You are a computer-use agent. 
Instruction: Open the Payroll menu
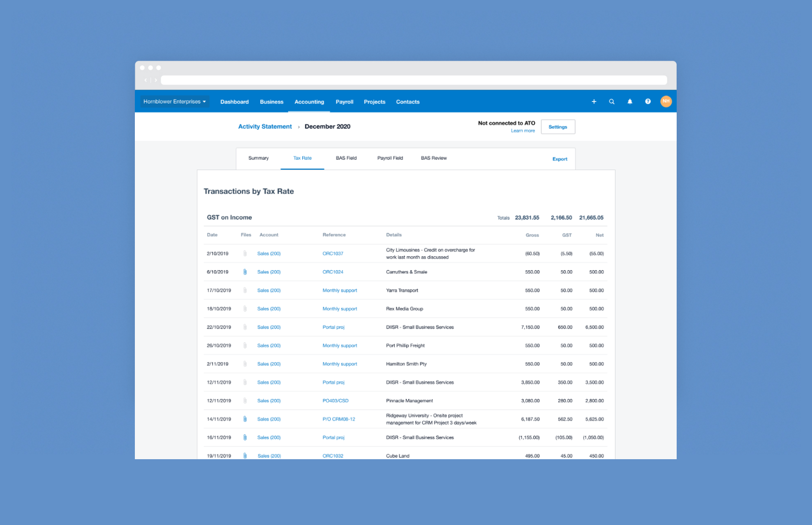(x=344, y=102)
